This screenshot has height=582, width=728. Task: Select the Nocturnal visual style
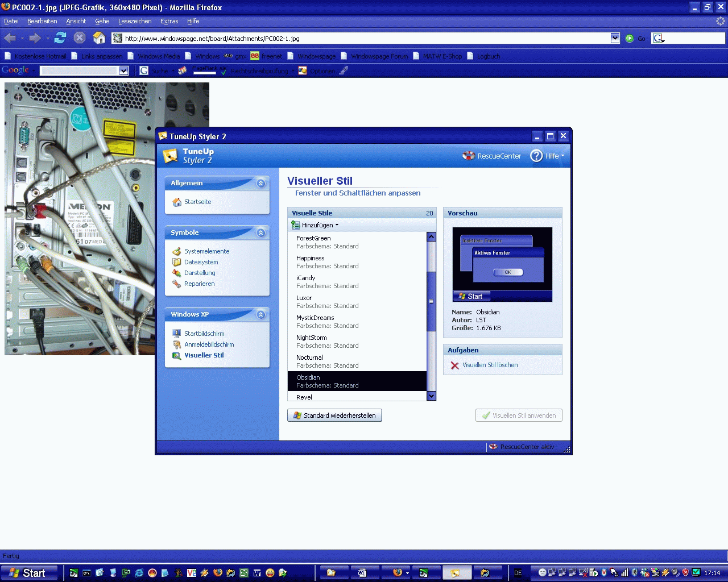point(357,361)
